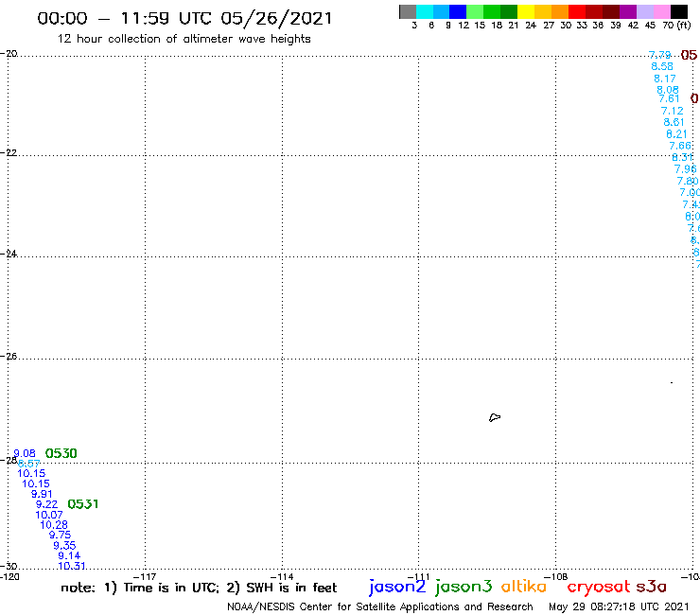Image resolution: width=700 pixels, height=615 pixels.
Task: Click the longitude label -117
Action: 145,576
